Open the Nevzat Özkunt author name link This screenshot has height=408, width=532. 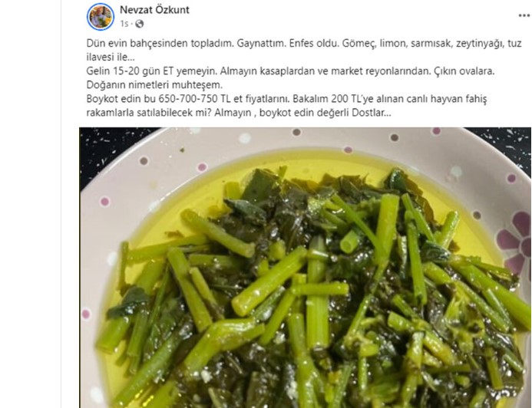tap(154, 10)
